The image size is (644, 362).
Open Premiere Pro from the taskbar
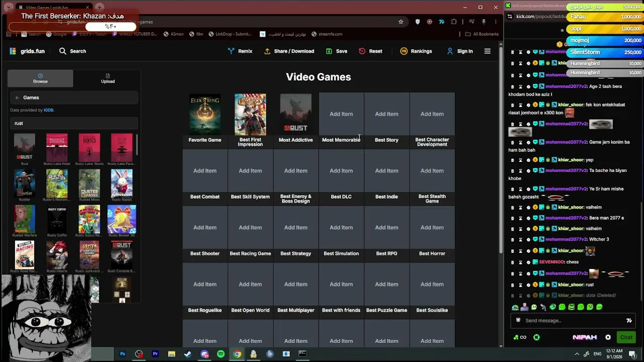(155, 354)
